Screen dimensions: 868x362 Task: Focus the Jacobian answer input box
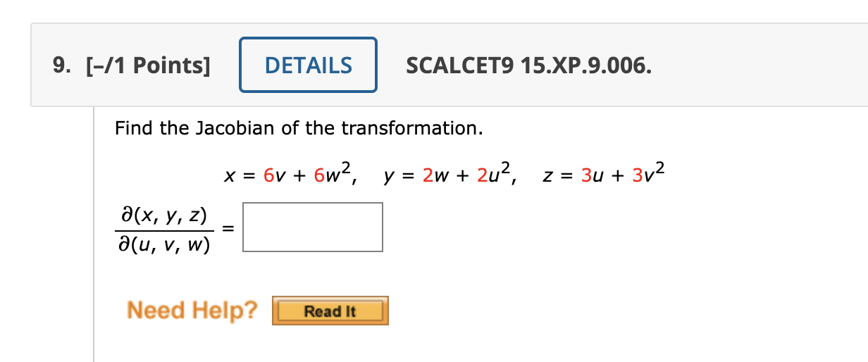point(313,227)
